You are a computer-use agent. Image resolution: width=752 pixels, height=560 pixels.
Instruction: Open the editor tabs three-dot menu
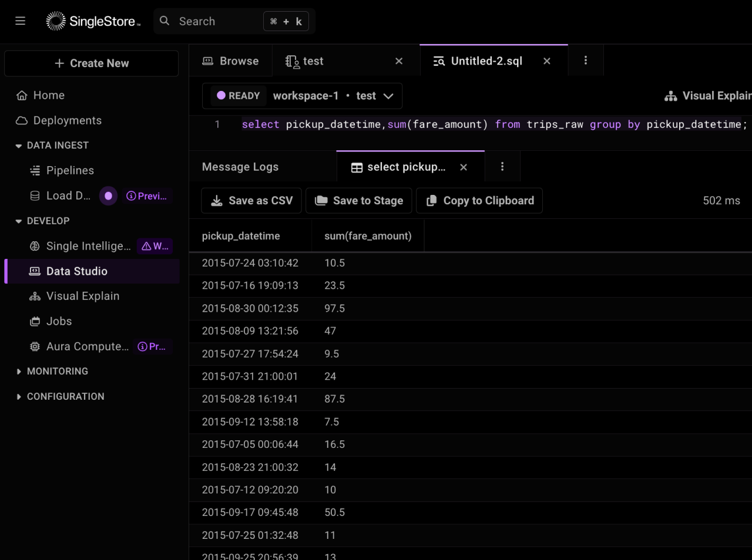[585, 61]
